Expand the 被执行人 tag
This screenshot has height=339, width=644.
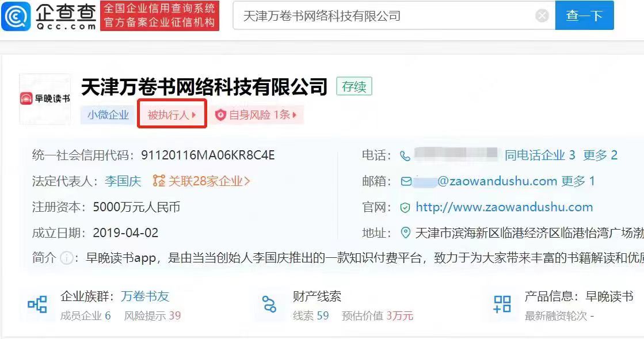(x=172, y=115)
